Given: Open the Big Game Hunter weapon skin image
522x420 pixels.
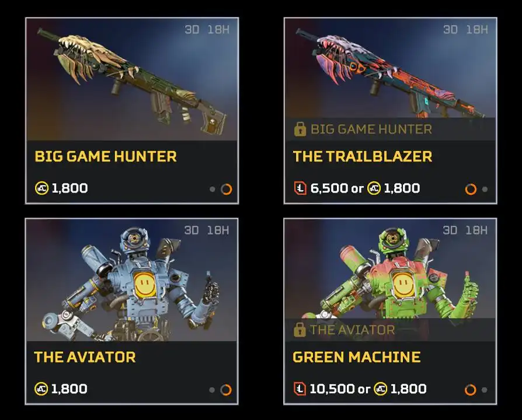Looking at the screenshot, I should 132,80.
